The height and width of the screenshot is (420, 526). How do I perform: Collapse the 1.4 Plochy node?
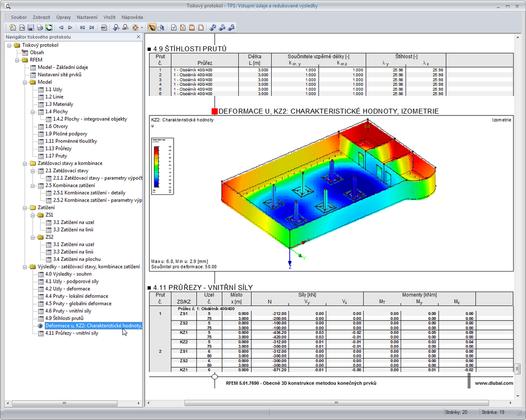(33, 111)
